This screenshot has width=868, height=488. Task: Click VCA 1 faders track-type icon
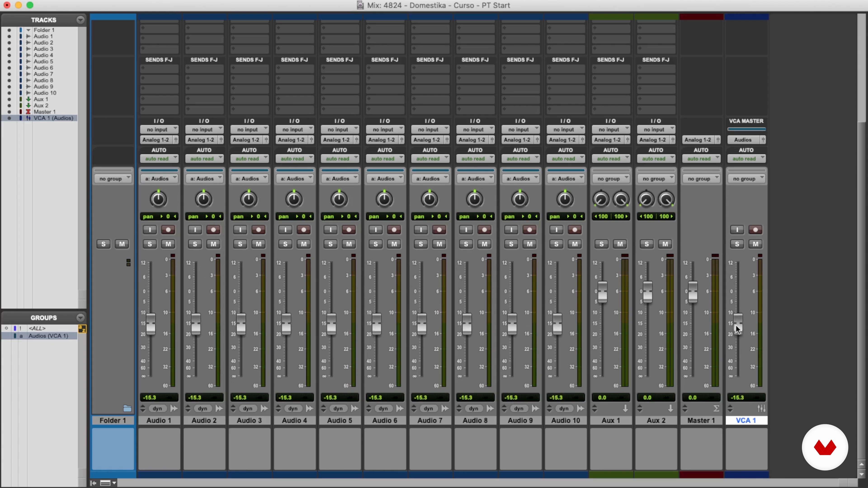pos(761,408)
